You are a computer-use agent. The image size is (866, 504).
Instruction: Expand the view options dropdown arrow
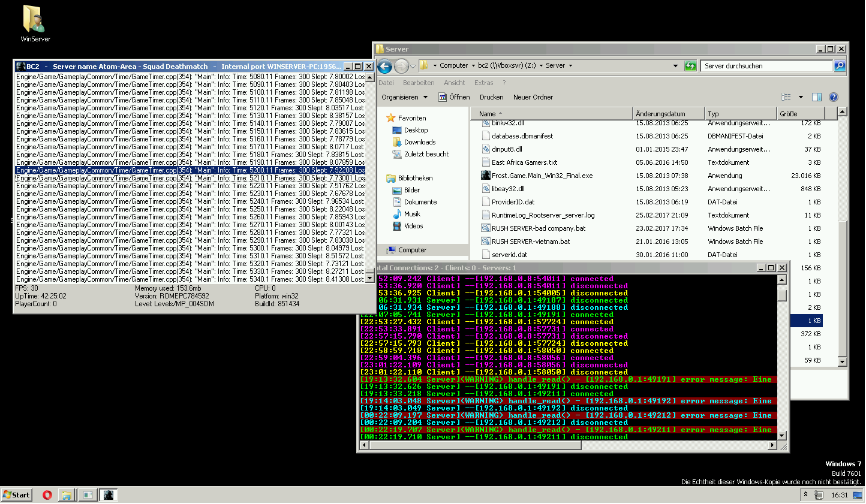[x=801, y=97]
